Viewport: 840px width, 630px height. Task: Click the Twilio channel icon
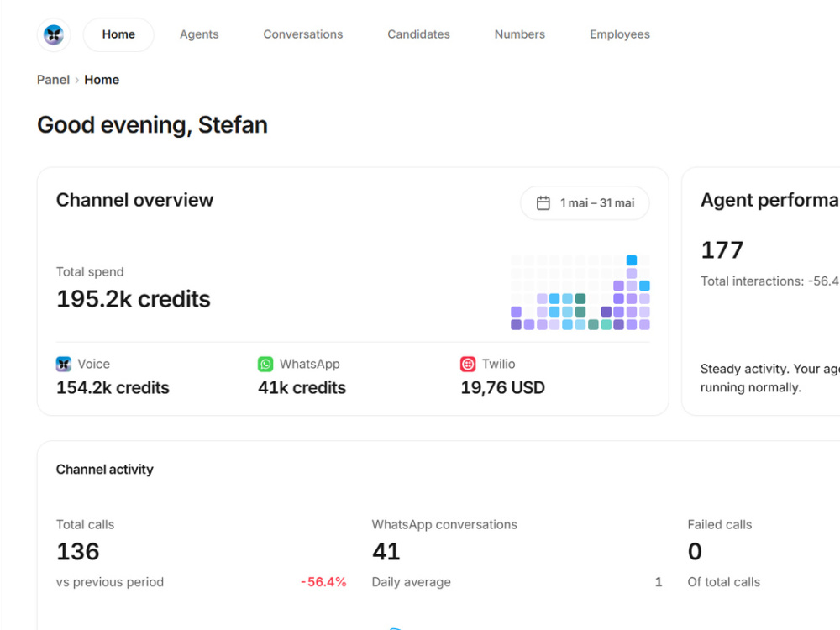click(468, 365)
